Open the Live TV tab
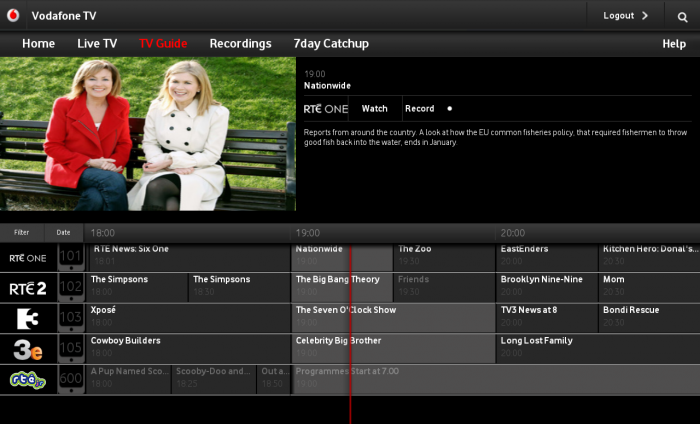The width and height of the screenshot is (700, 424). point(97,44)
